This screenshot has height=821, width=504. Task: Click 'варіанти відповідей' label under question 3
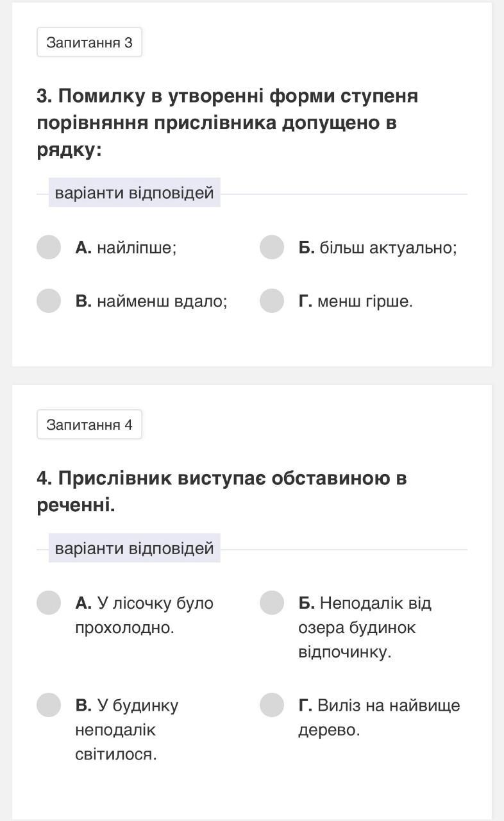[x=134, y=193]
